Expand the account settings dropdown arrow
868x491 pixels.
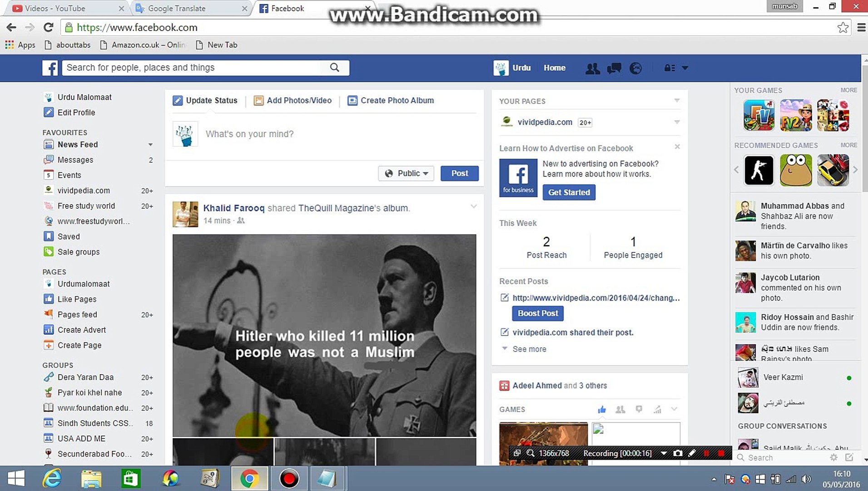tap(685, 68)
